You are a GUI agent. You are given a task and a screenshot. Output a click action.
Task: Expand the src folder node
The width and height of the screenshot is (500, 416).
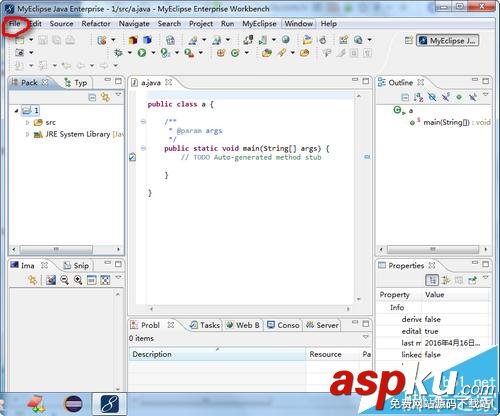[x=28, y=123]
